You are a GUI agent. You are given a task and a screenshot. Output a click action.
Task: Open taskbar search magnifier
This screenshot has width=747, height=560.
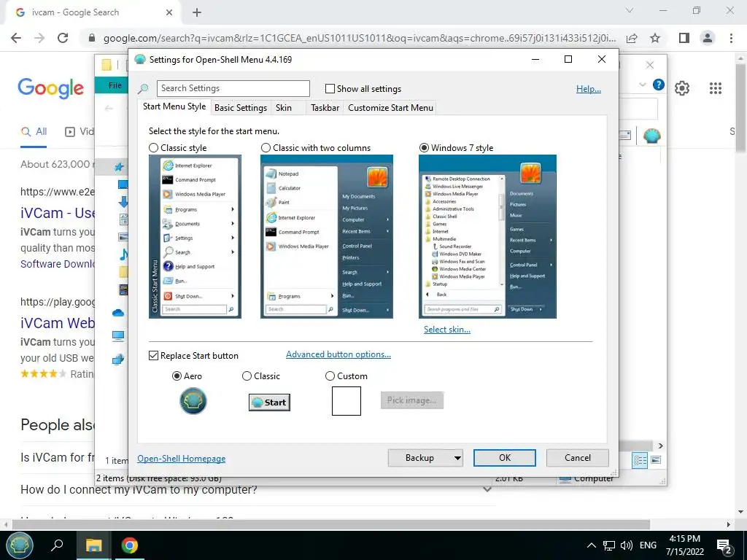tap(57, 545)
